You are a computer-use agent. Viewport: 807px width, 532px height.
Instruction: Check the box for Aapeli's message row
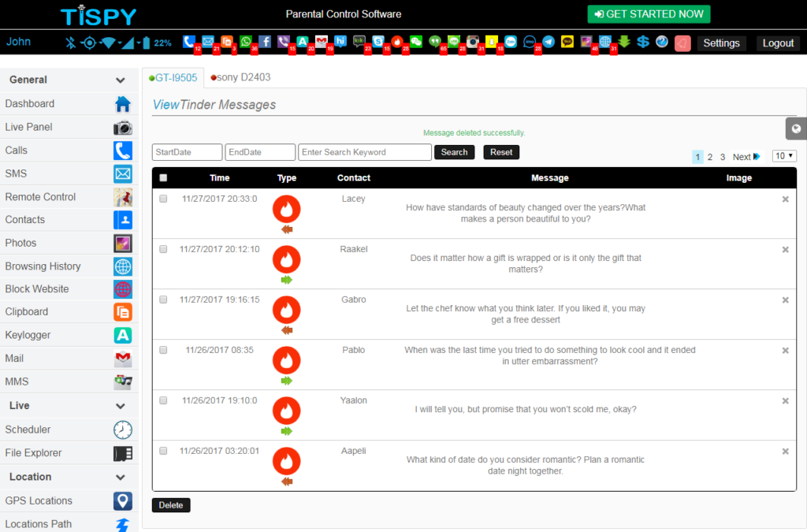tap(163, 451)
